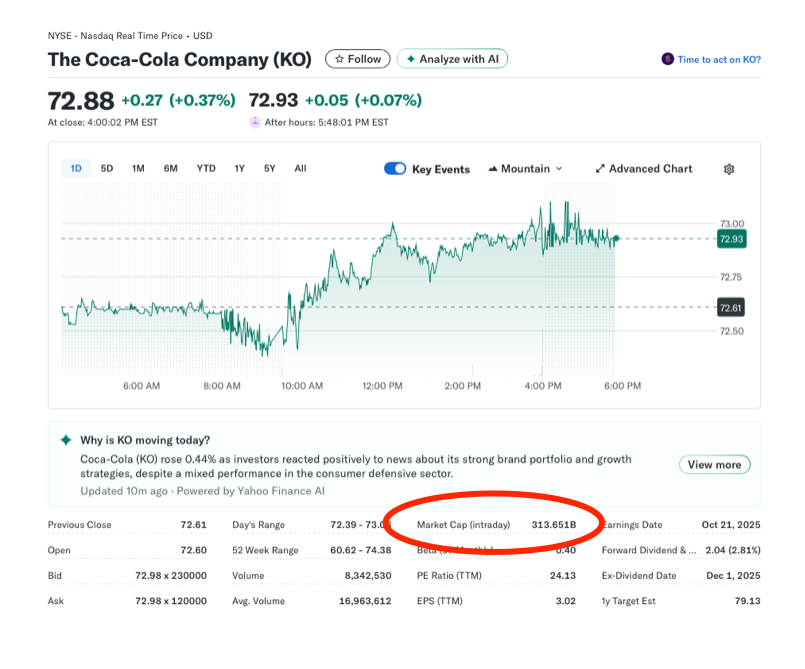Select the 1M chart range
805x669 pixels.
[x=138, y=169]
